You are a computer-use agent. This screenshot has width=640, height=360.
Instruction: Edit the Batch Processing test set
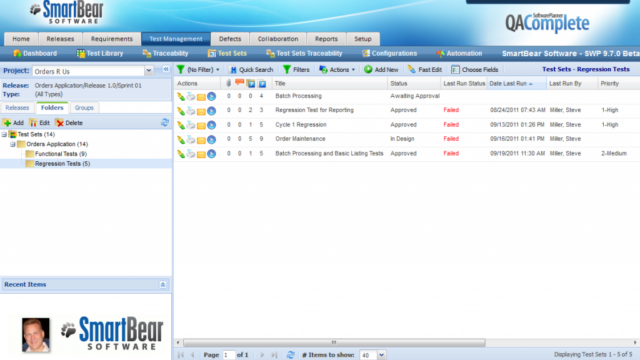(181, 96)
